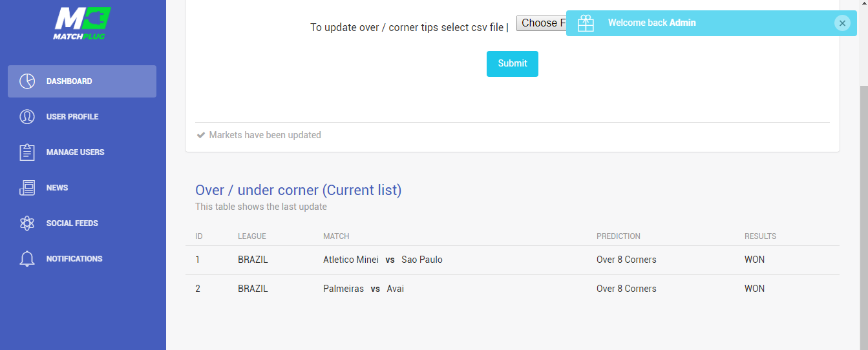Select the Palmeiras vs Avai row
The height and width of the screenshot is (350, 868).
[x=513, y=289]
